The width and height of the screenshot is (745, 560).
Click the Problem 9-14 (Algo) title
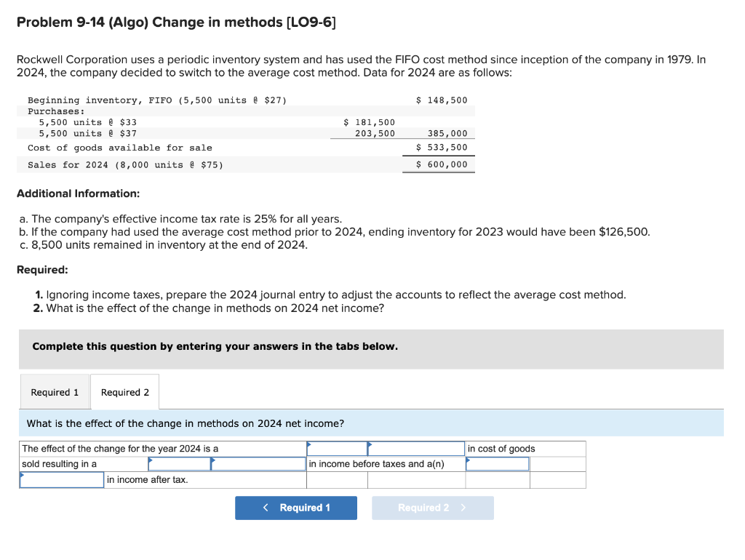tap(177, 22)
